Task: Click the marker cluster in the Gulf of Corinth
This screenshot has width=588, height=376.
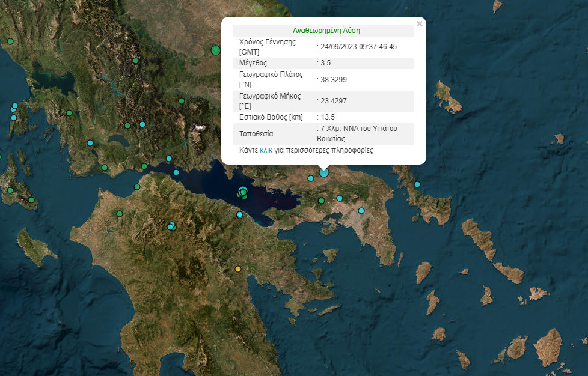Action: (x=243, y=192)
